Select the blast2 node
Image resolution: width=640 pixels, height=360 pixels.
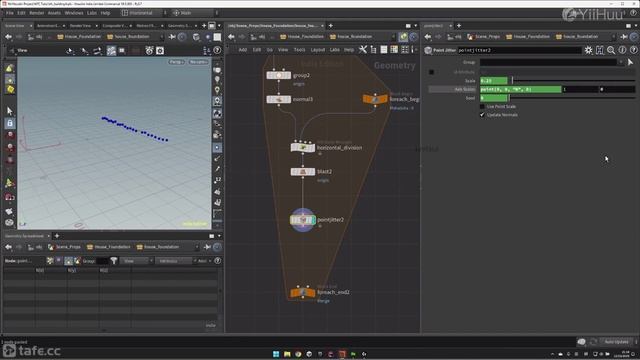point(302,172)
